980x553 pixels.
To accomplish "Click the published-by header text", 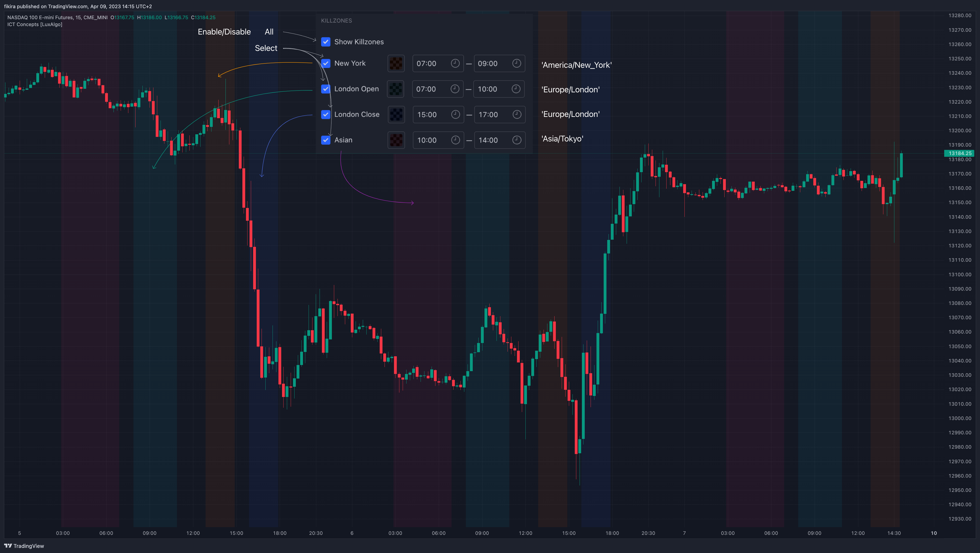I will 78,6.
